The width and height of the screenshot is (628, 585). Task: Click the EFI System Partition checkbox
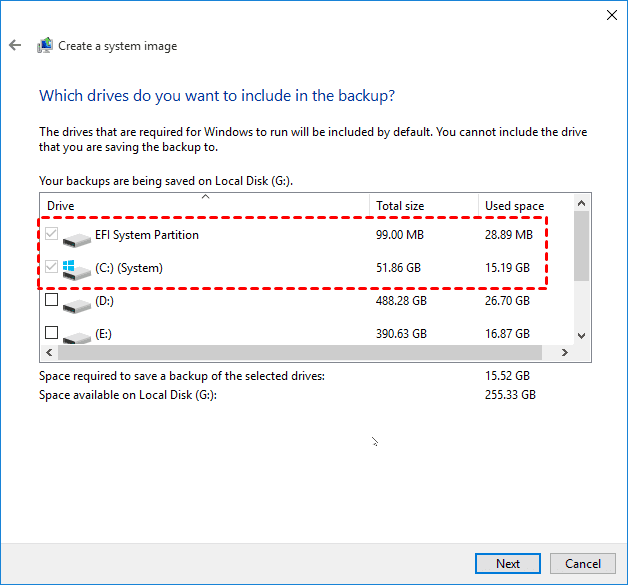click(51, 236)
